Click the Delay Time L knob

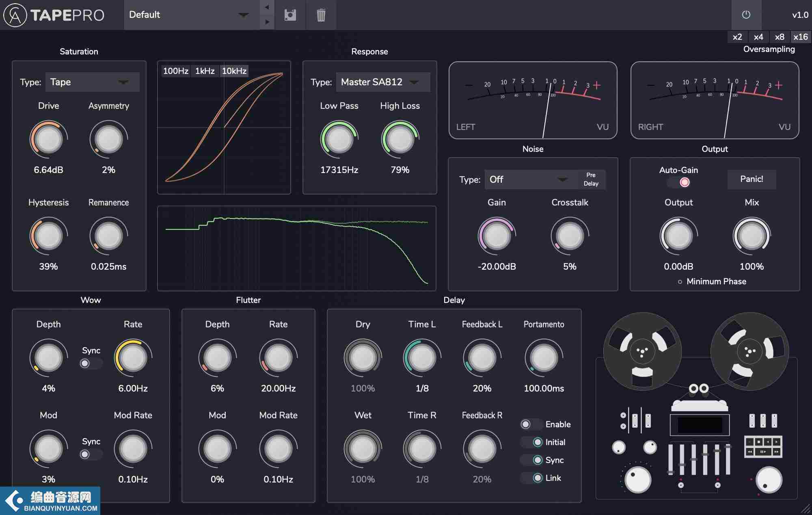[422, 358]
